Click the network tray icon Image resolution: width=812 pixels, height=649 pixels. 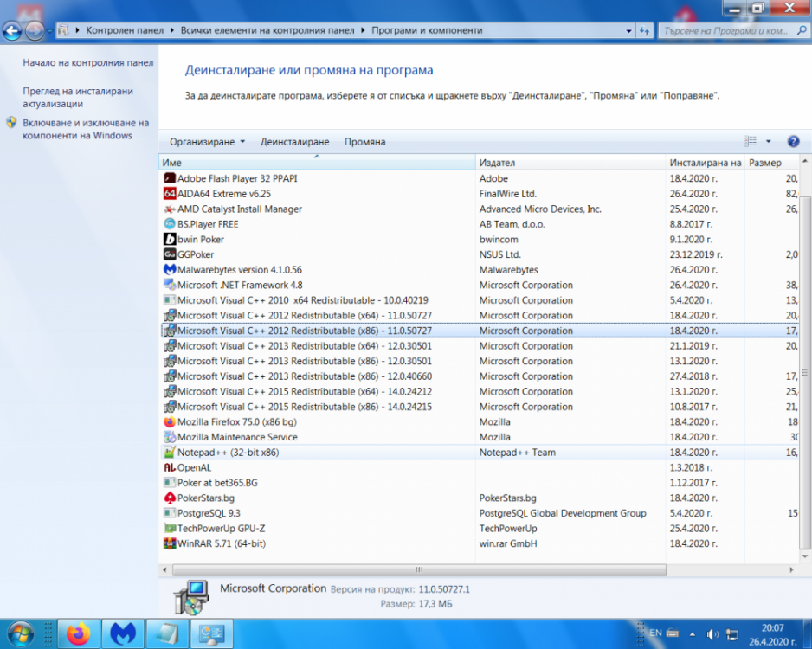[732, 634]
